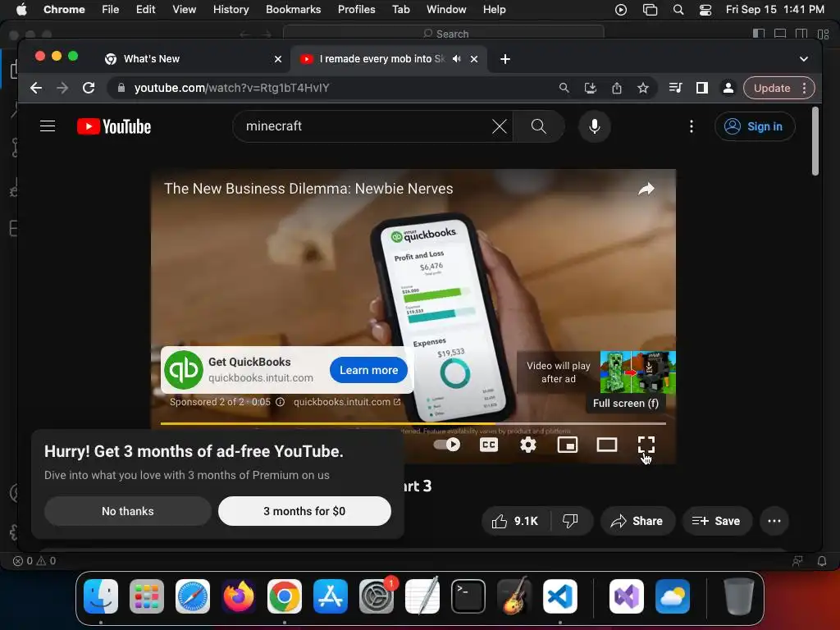The height and width of the screenshot is (630, 840).
Task: Open the History menu
Action: (231, 9)
